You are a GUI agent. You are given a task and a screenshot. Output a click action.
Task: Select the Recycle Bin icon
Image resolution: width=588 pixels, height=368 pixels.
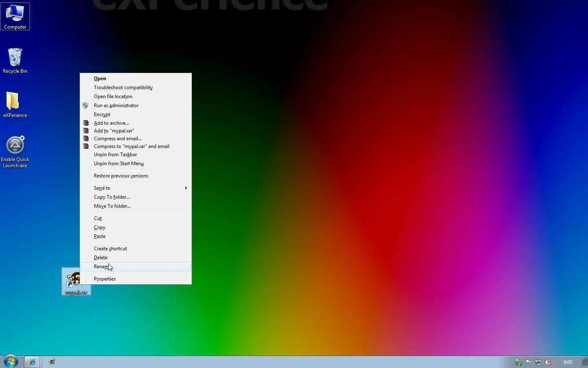click(x=15, y=61)
